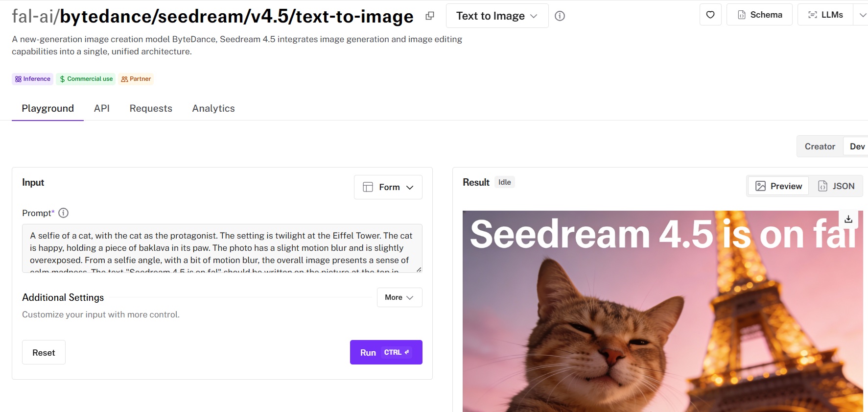Switch to Dev mode
Screen dimensions: 868x412
tap(857, 146)
